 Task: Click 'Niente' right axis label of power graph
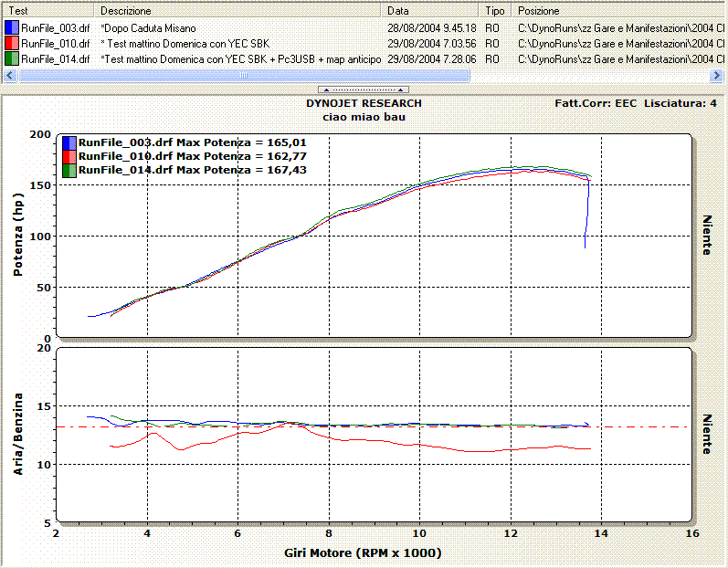pyautogui.click(x=707, y=235)
